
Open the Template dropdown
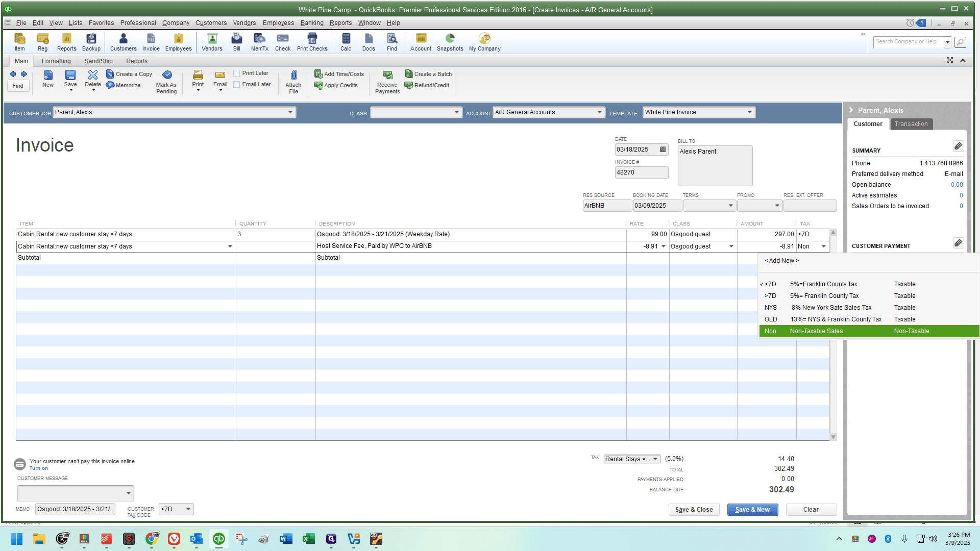pos(749,112)
